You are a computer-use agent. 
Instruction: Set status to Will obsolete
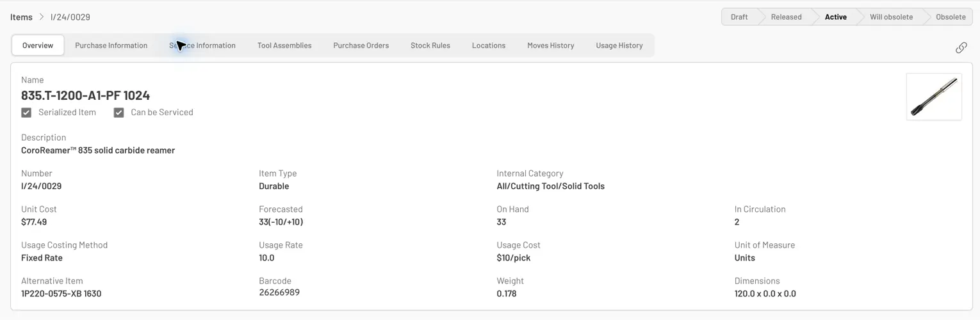point(891,17)
